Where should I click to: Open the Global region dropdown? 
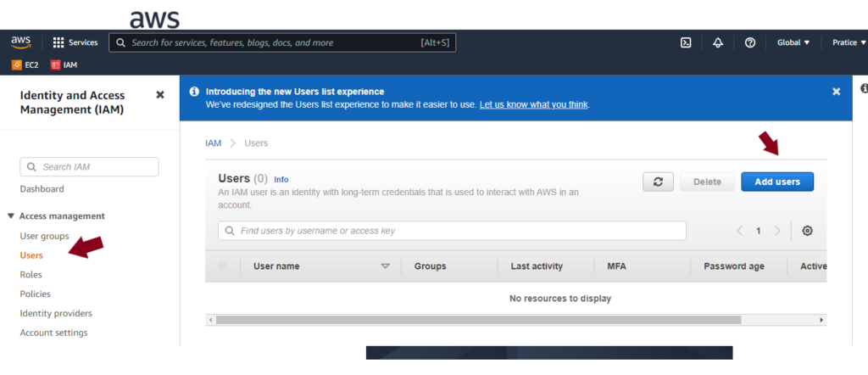pos(793,42)
